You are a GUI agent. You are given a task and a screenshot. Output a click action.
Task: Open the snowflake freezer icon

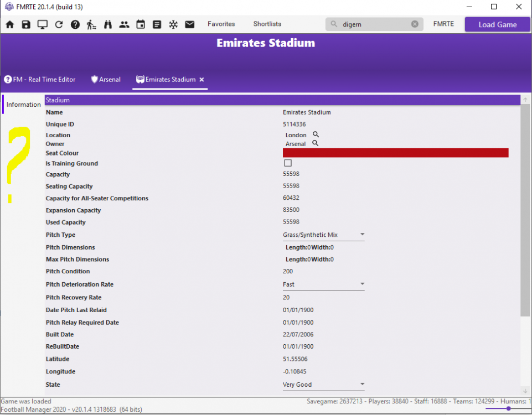(x=173, y=24)
